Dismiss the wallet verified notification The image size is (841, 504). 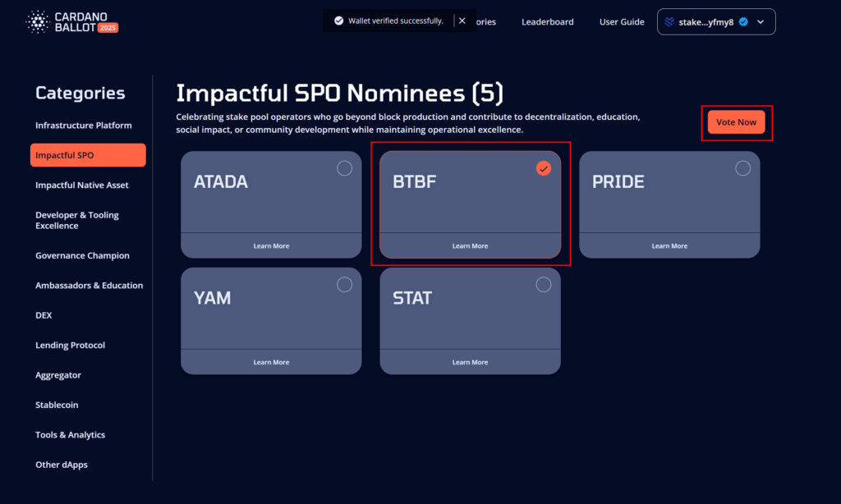pos(462,21)
